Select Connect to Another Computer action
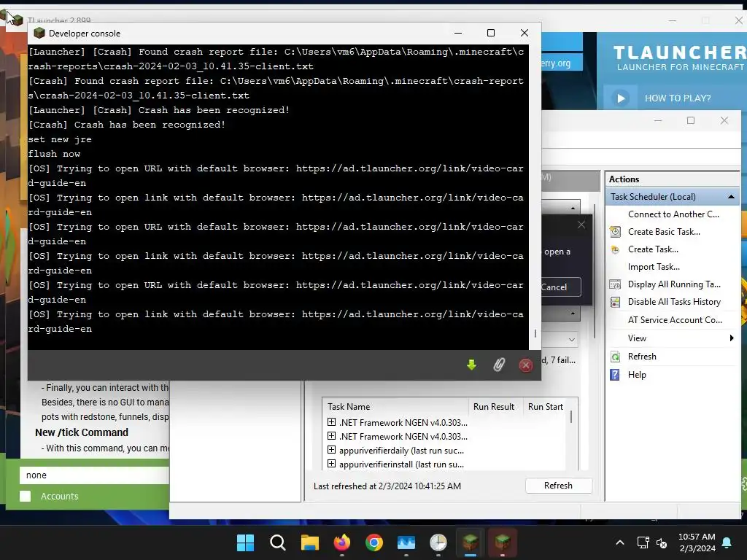Screen dimensions: 747x560 (673, 214)
